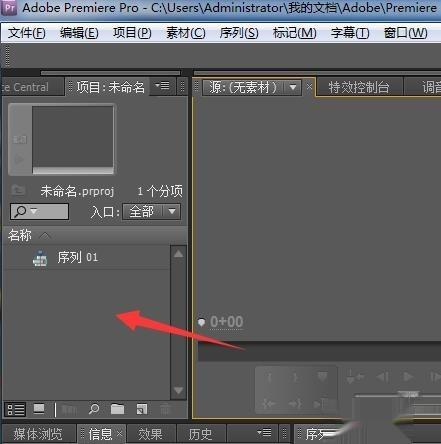Click the Step Back frame button
Screen dimensions: 441x444
click(383, 377)
